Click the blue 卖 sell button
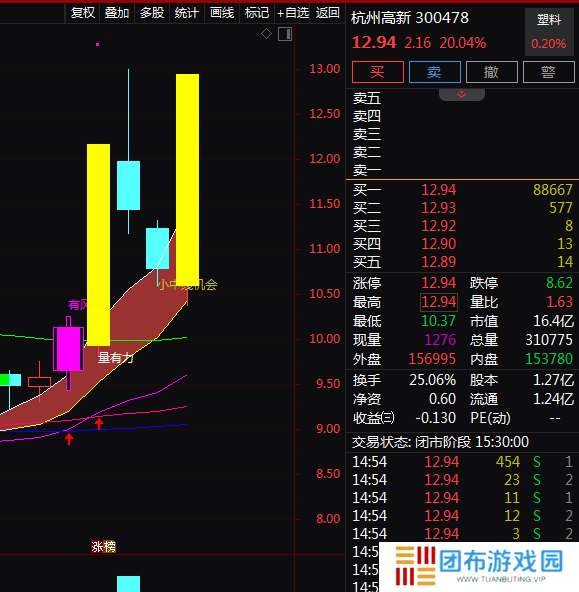This screenshot has height=592, width=579. [x=435, y=72]
